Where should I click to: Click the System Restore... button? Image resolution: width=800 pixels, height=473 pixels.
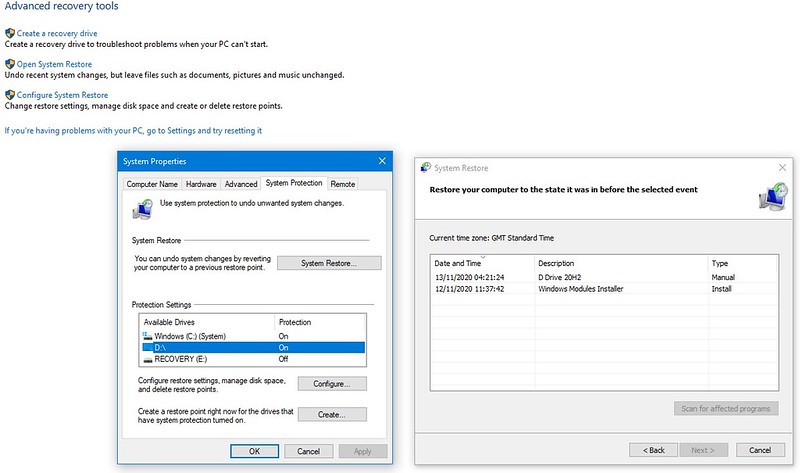(329, 263)
